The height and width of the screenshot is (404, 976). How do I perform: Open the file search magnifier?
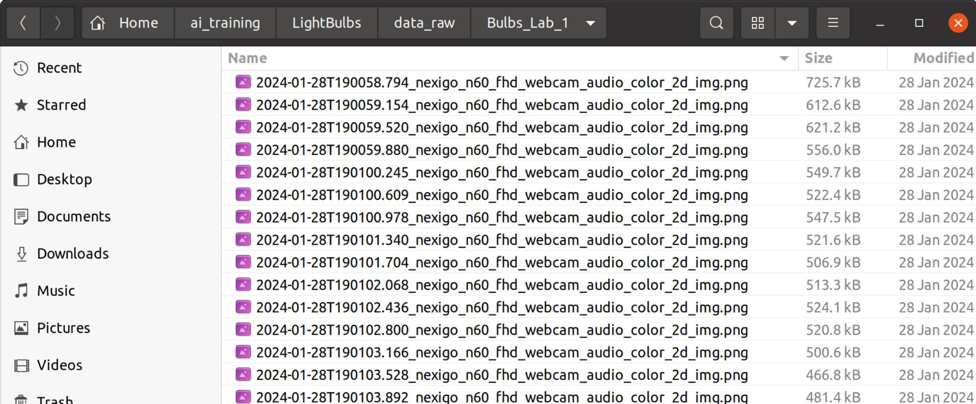pyautogui.click(x=716, y=23)
